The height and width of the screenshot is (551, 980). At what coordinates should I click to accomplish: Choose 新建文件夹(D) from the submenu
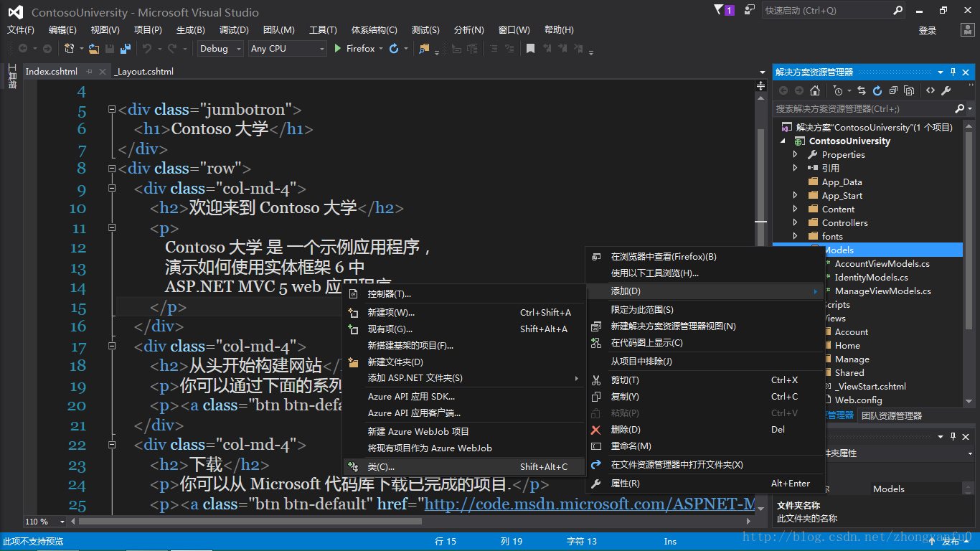coord(464,362)
